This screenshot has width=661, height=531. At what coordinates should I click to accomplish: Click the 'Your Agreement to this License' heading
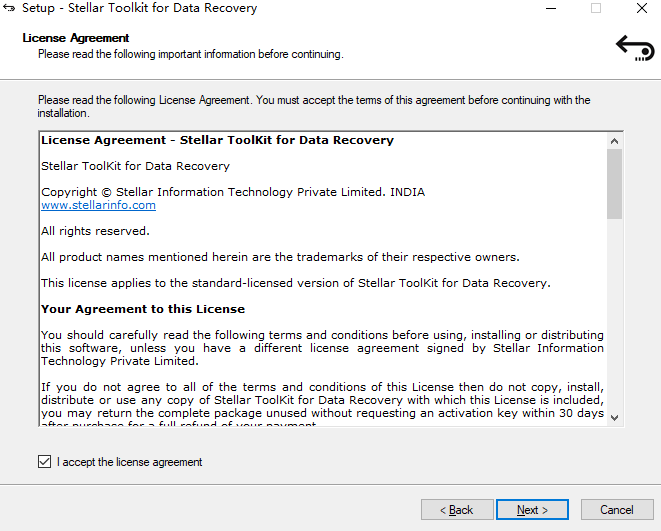coord(143,309)
